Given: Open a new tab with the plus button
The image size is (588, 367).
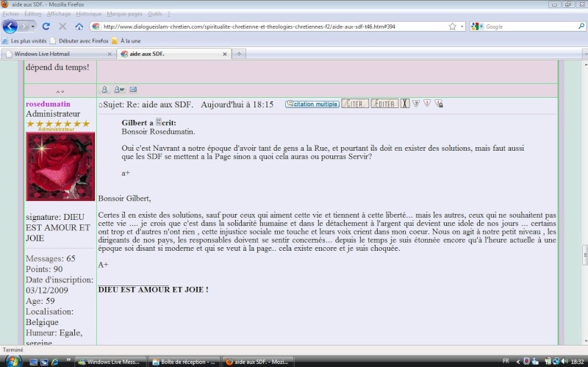Looking at the screenshot, I should coord(239,54).
